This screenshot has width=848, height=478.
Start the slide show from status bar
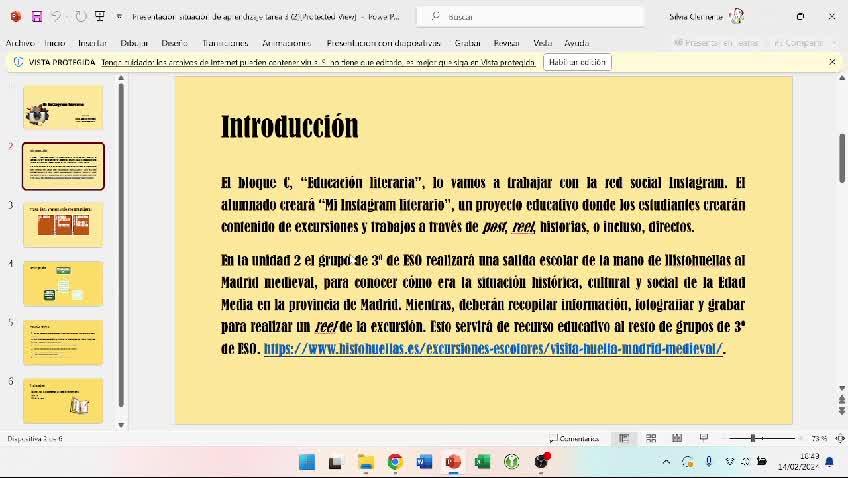703,438
